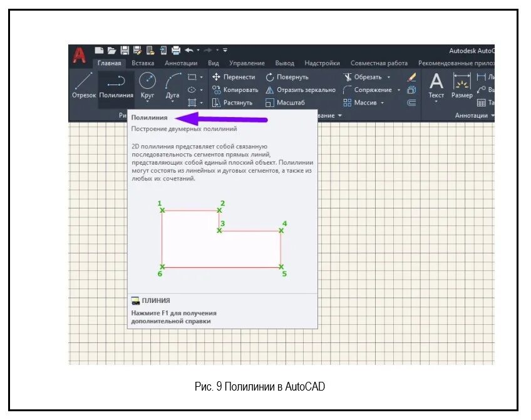This screenshot has height=420, width=531.
Task: Click the New drawing icon
Action: (x=99, y=51)
